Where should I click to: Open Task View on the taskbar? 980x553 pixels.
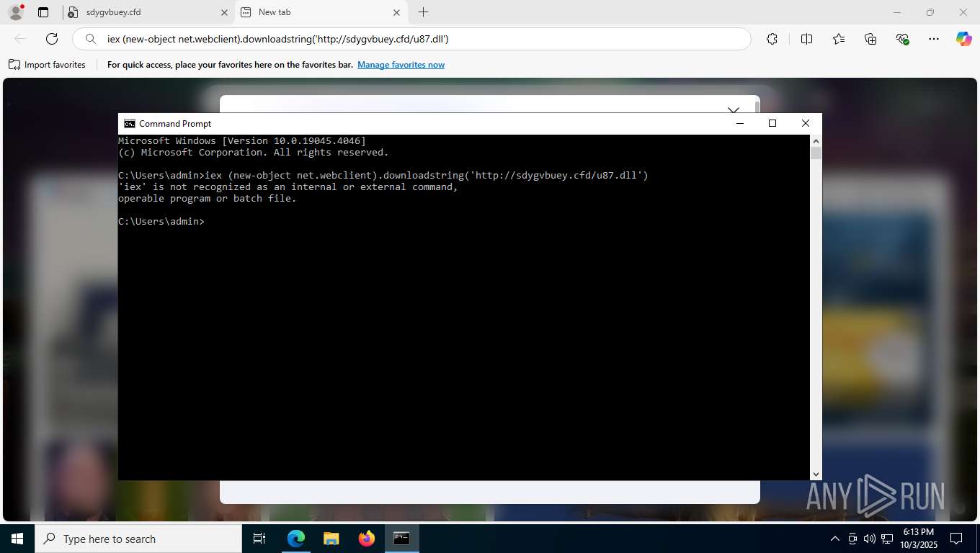point(259,539)
